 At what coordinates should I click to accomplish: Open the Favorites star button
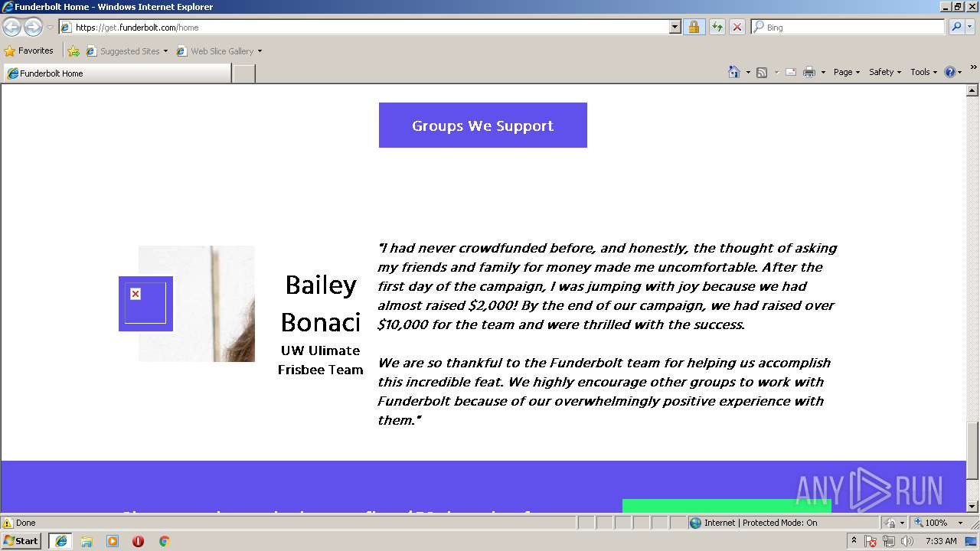tap(29, 51)
